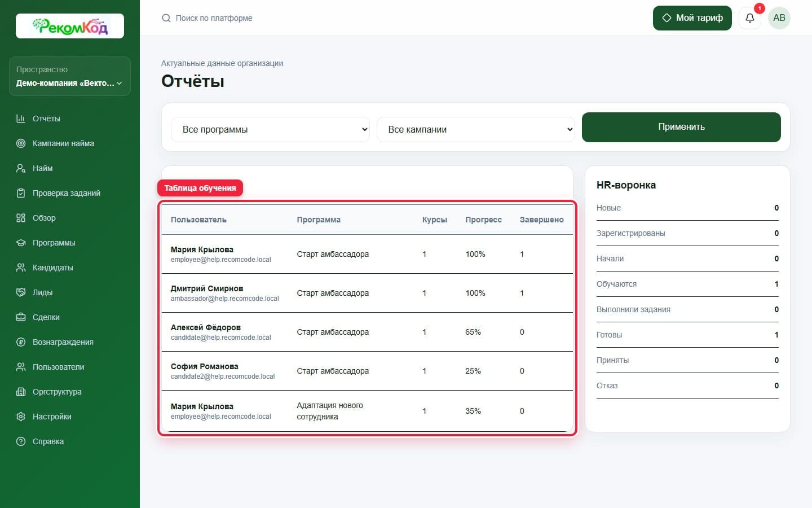Viewport: 812px width, 508px height.
Task: Click the Поиск по платформе search field
Action: click(x=214, y=18)
